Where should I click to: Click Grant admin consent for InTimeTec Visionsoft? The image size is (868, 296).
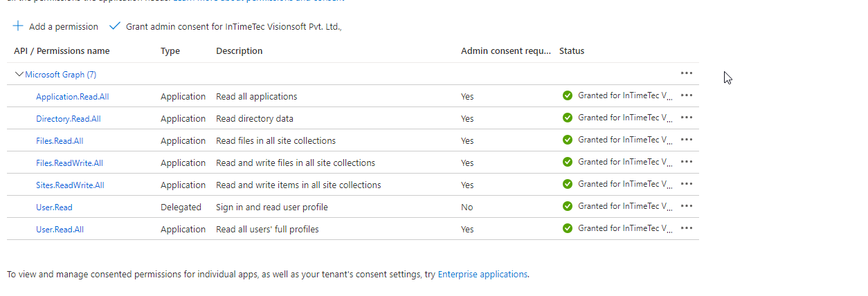(x=234, y=26)
